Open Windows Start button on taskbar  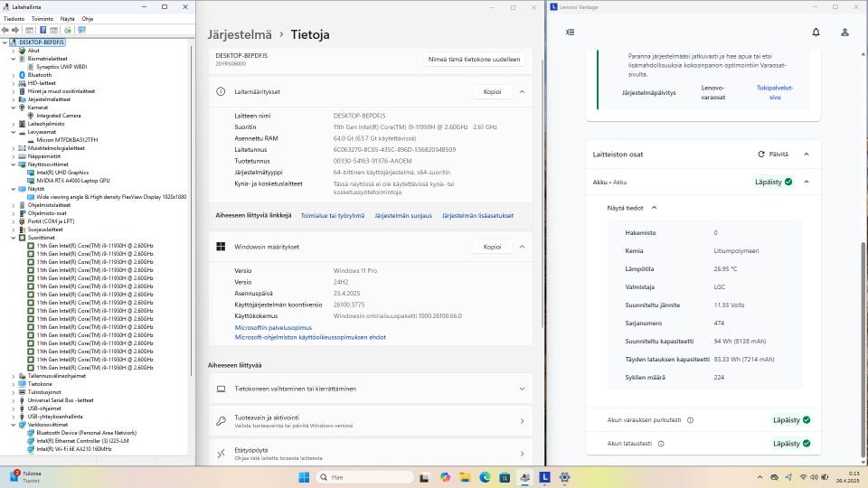pos(303,477)
